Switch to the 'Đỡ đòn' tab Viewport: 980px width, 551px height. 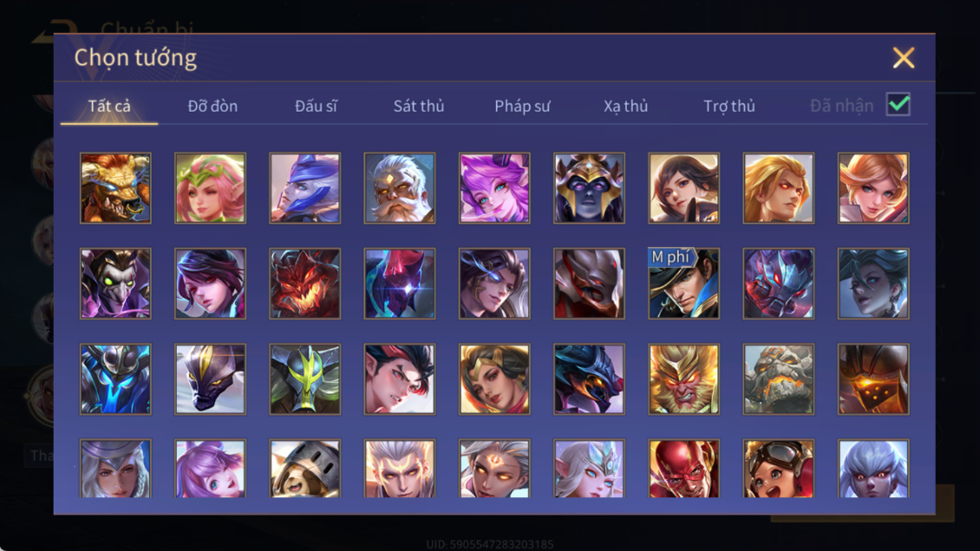[212, 107]
